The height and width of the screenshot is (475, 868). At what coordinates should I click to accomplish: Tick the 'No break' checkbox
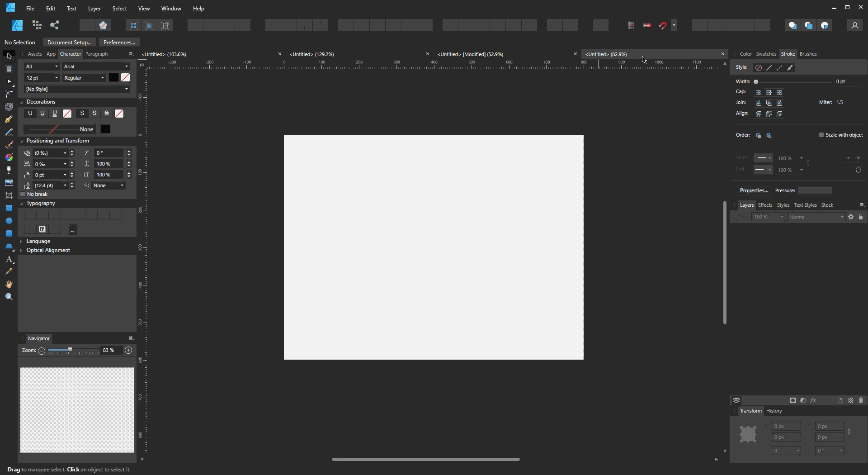pyautogui.click(x=23, y=195)
